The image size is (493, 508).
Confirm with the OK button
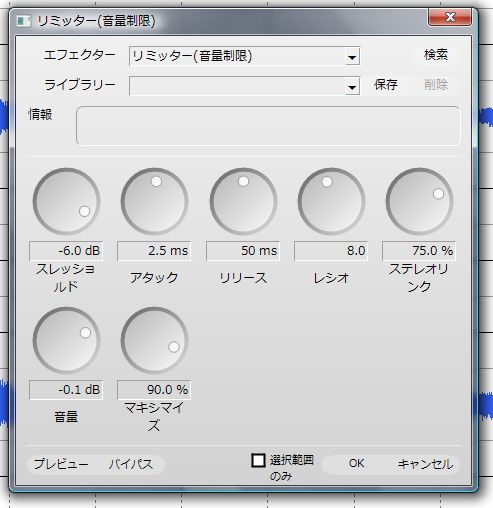(356, 463)
